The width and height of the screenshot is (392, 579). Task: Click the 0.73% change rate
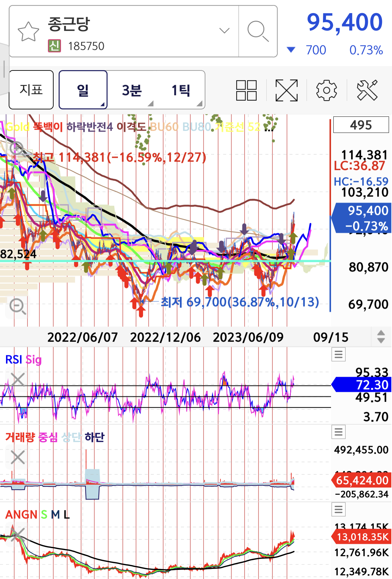[x=366, y=50]
